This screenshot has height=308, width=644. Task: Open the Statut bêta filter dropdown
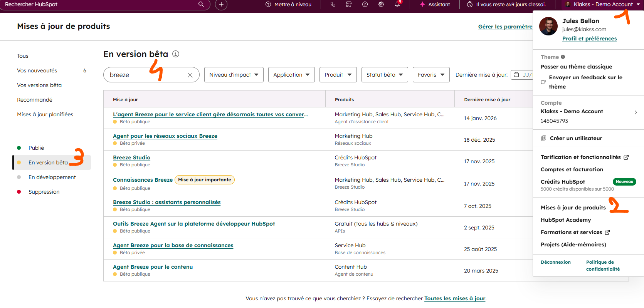click(x=385, y=75)
